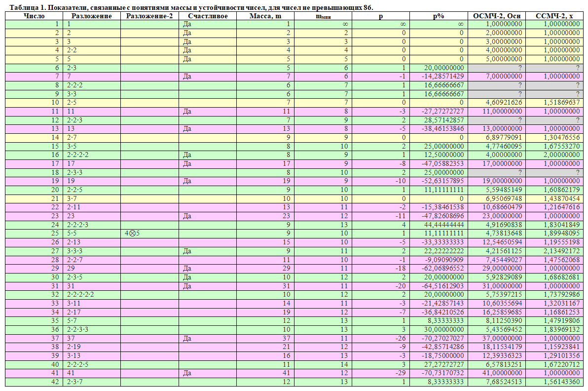588x391 pixels.
Task: Select the value "8,11250390"
Action: [x=504, y=321]
